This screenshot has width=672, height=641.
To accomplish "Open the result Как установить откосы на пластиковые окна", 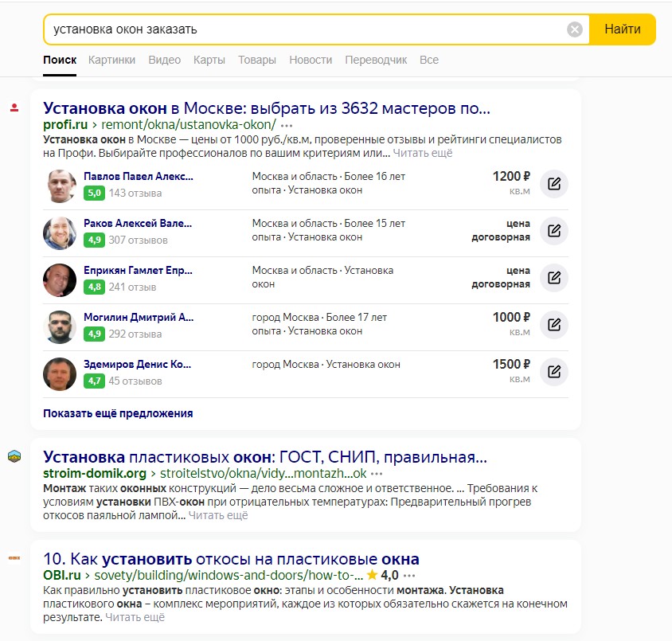I will [232, 559].
